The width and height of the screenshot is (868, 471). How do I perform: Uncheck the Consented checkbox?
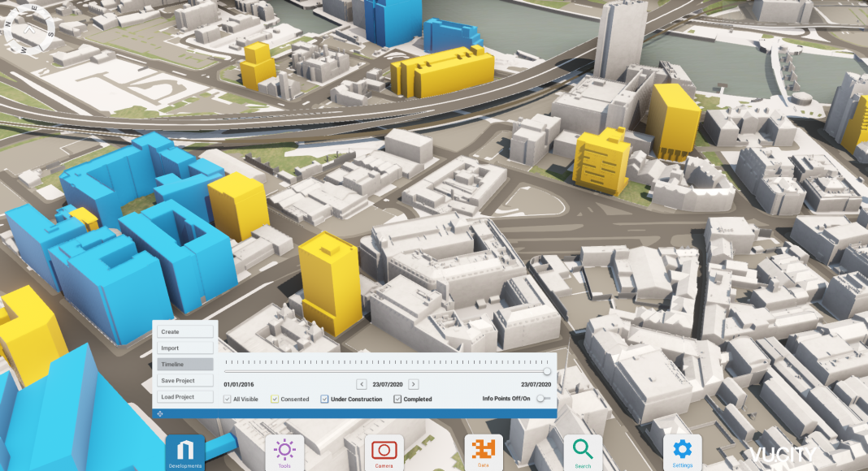click(275, 399)
